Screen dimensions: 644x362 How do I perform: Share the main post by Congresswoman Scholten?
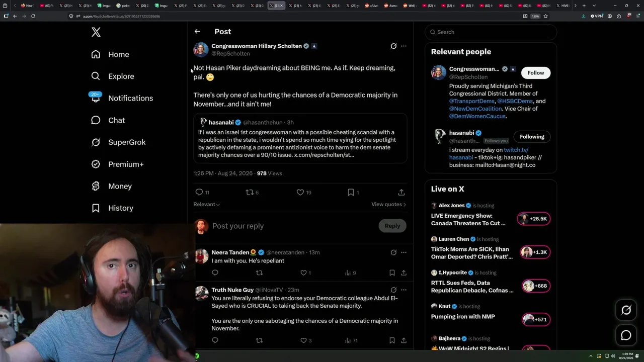(x=401, y=192)
